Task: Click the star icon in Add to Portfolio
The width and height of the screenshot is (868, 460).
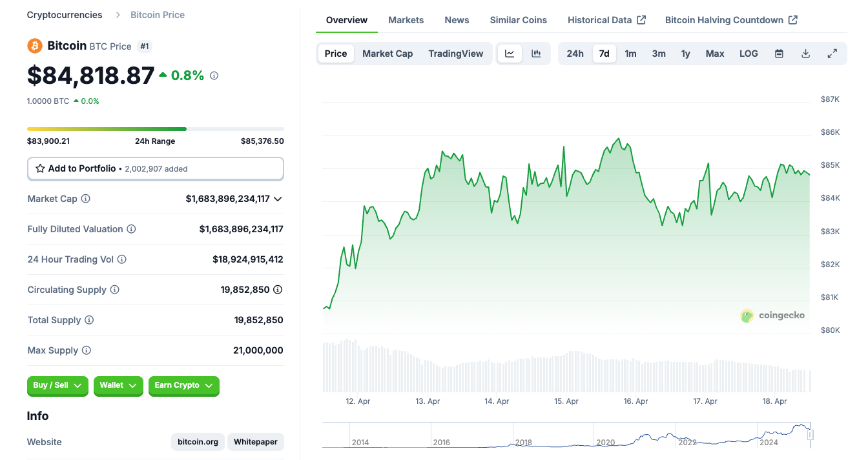Action: coord(40,168)
